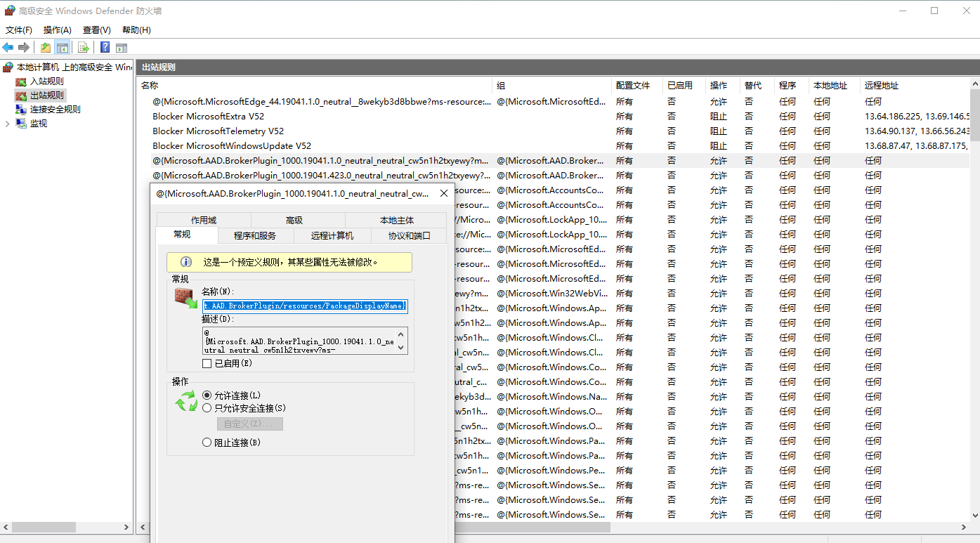Click the blue Back arrow toolbar icon
The image size is (980, 543).
[x=8, y=48]
